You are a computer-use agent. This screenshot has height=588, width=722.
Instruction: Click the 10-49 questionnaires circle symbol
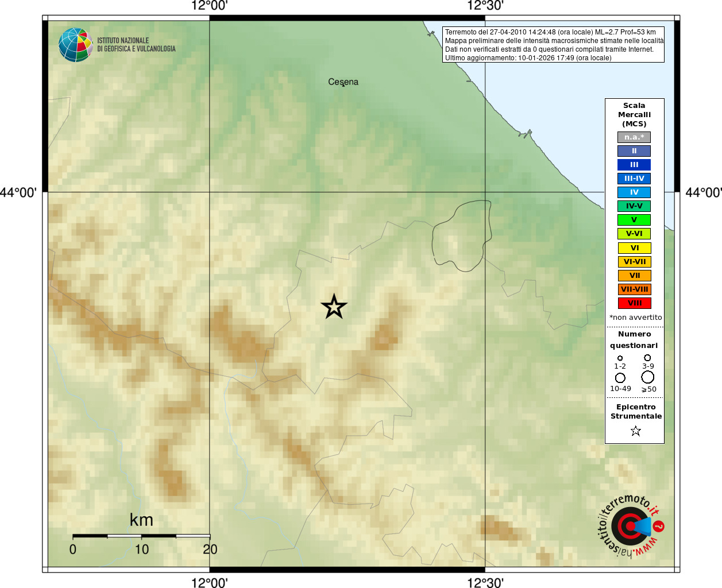[x=620, y=378]
